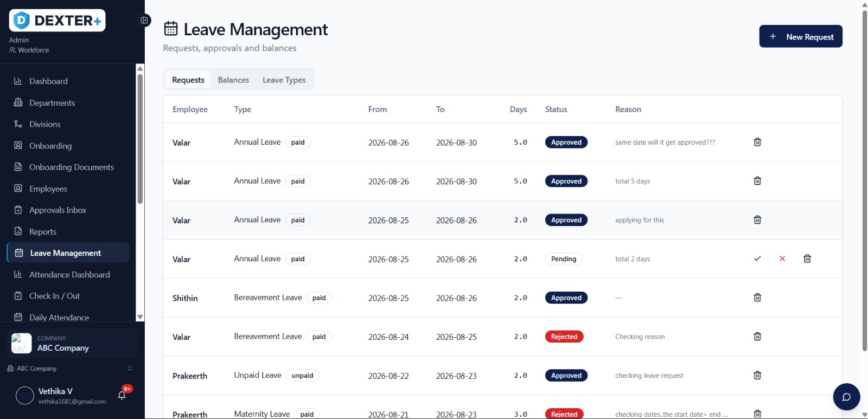Open the chat bubble widget

(846, 397)
